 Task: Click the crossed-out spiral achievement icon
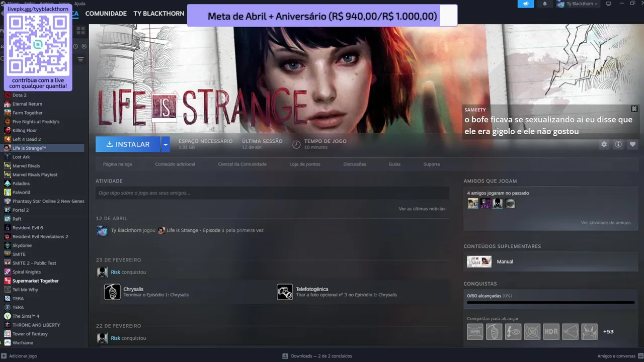point(532,331)
